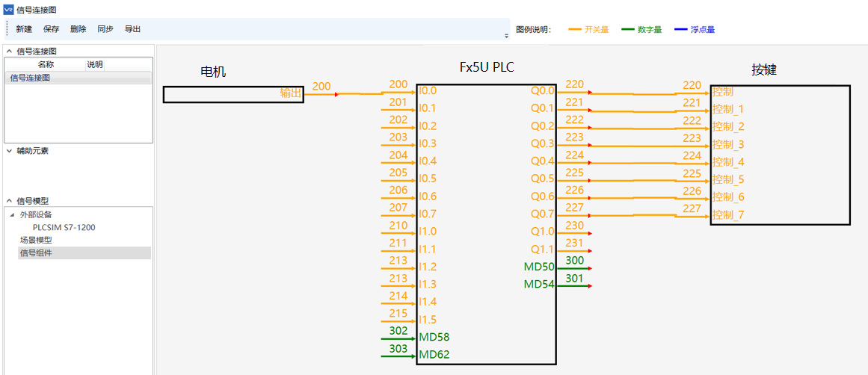Click the 控制_1 port
Screen dimensions: 868x375
click(728, 109)
